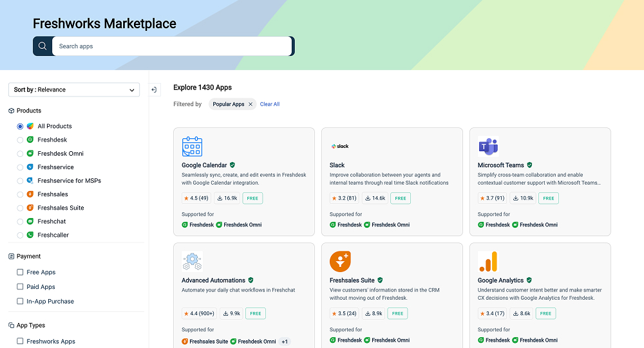
Task: Click the Payment section header icon
Action: pos(12,257)
